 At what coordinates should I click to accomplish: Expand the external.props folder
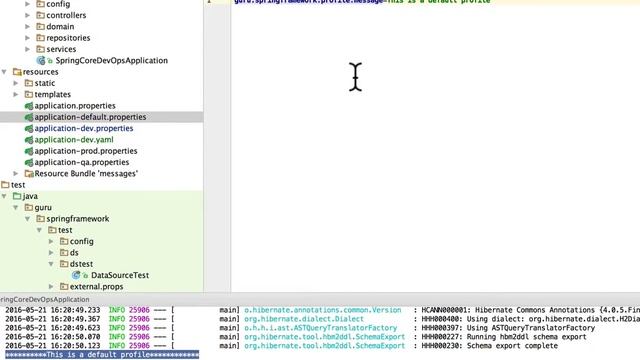(51, 287)
